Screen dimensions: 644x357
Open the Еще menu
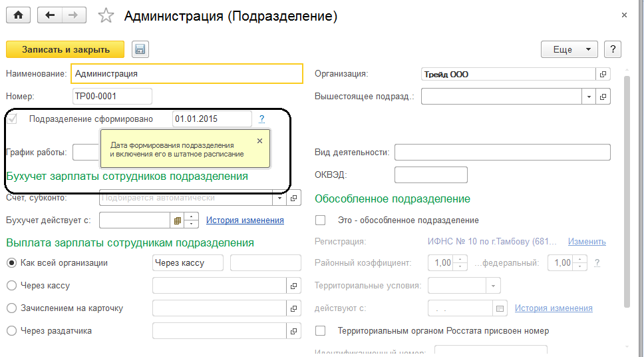point(571,49)
